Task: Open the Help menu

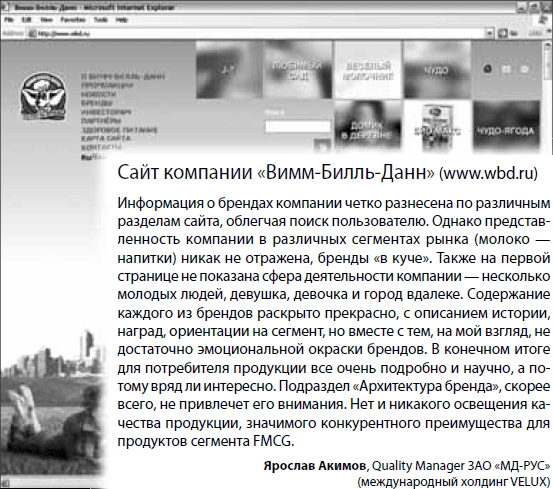Action: click(x=121, y=20)
